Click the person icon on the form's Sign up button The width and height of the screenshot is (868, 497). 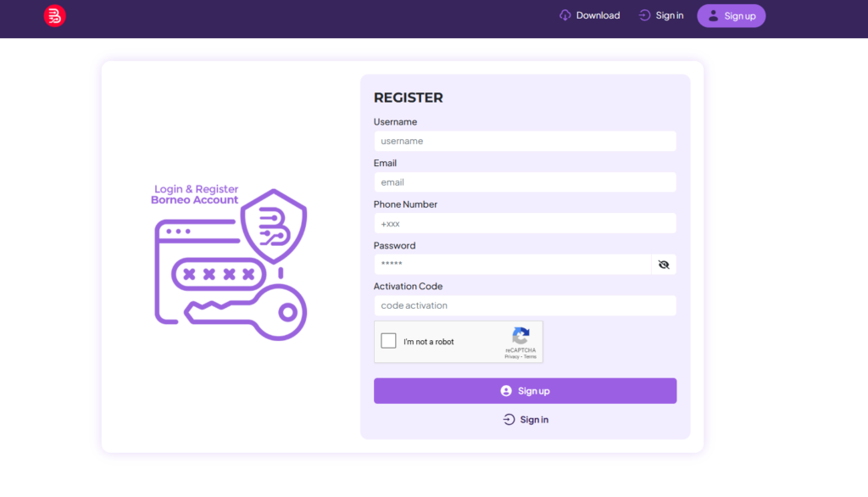(x=506, y=391)
